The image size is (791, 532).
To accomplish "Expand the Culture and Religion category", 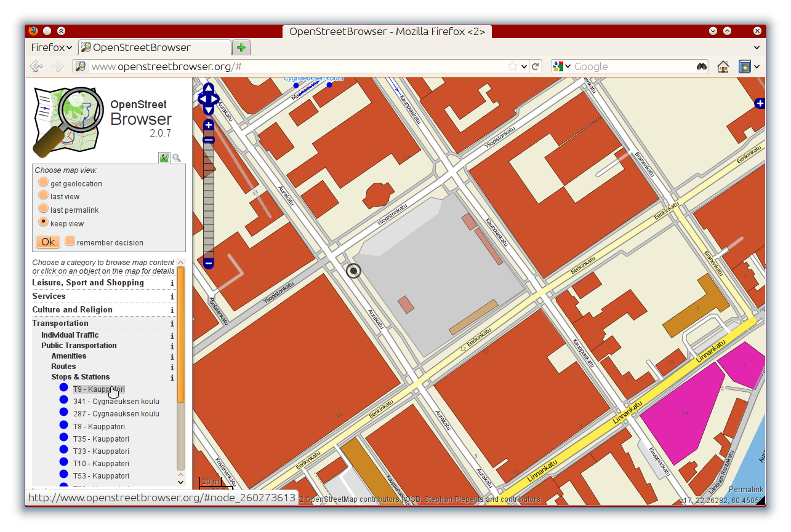I will tap(72, 310).
